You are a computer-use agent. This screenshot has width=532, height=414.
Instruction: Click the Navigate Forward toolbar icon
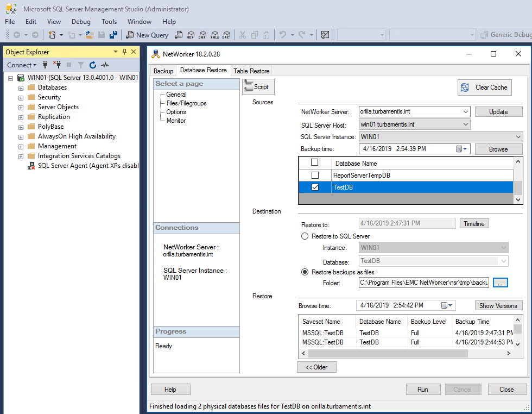click(x=35, y=35)
